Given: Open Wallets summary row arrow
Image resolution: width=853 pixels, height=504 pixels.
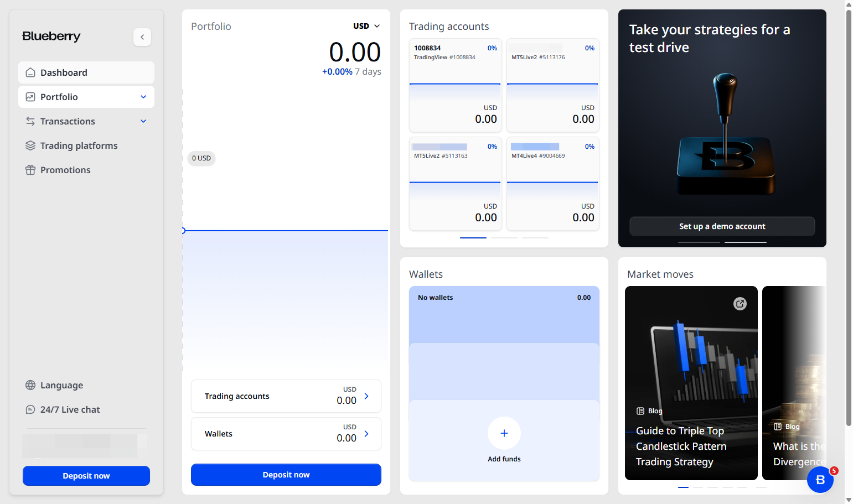Looking at the screenshot, I should pos(366,434).
